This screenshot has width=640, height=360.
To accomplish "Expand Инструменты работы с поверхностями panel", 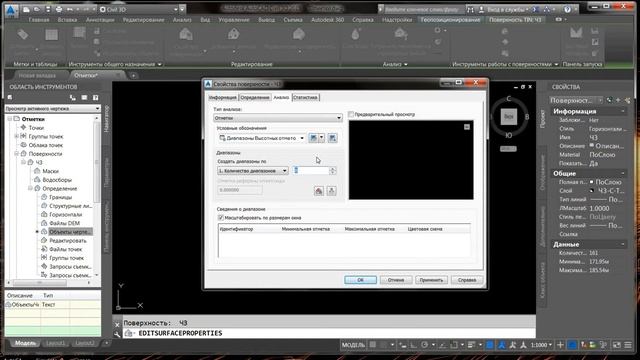I will click(x=556, y=64).
